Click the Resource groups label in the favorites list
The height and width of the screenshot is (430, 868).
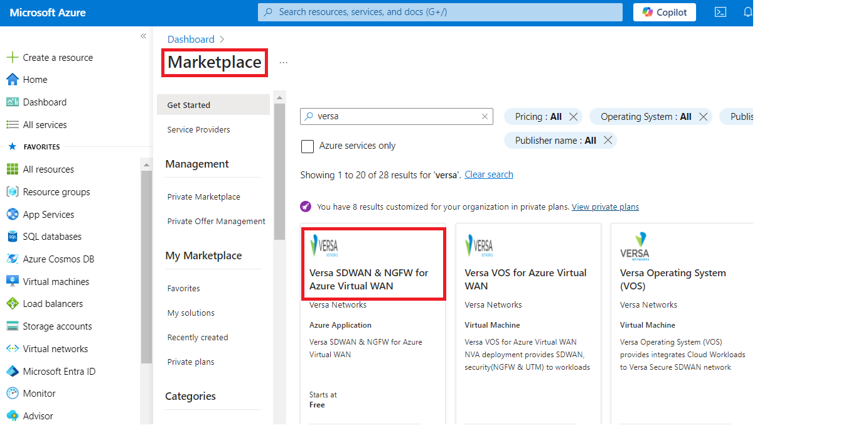pyautogui.click(x=56, y=192)
